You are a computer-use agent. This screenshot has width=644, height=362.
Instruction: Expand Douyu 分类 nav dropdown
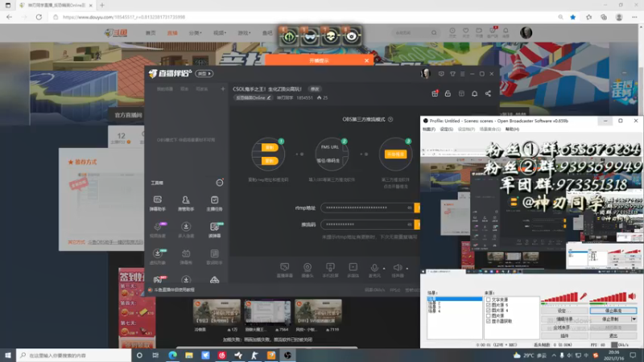click(196, 33)
